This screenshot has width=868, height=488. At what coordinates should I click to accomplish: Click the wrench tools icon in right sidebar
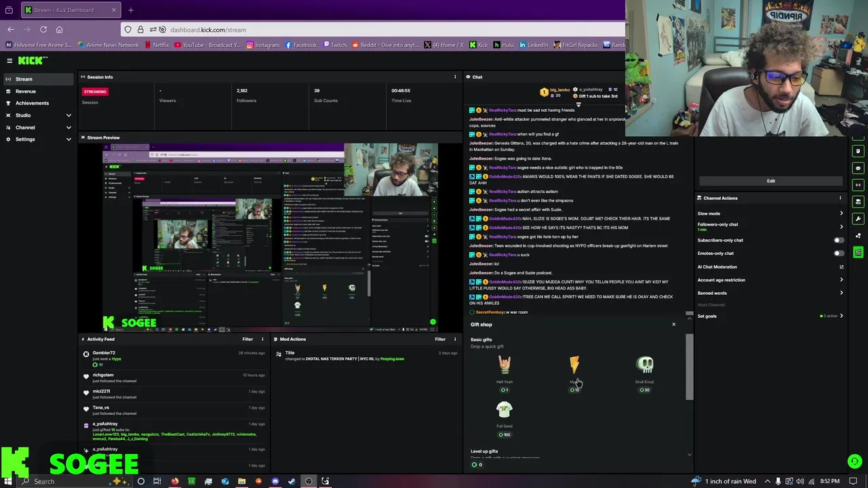point(859,218)
